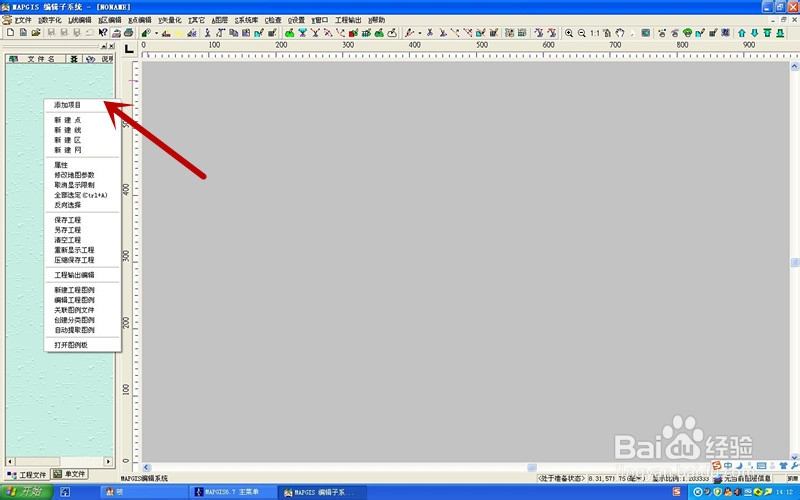
Task: Select 关联图例文件 from context menu
Action: coord(83,310)
